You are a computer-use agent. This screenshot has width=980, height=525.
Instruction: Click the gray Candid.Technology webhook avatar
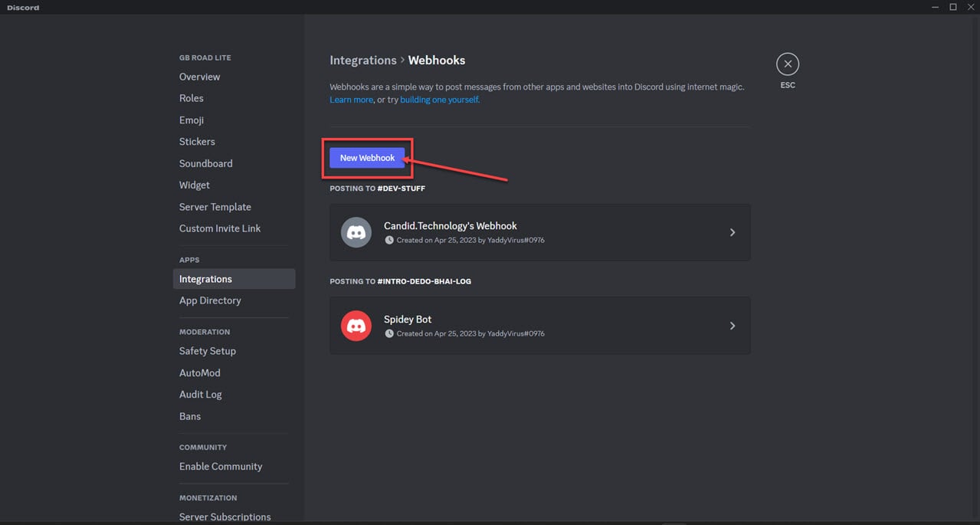coord(356,232)
